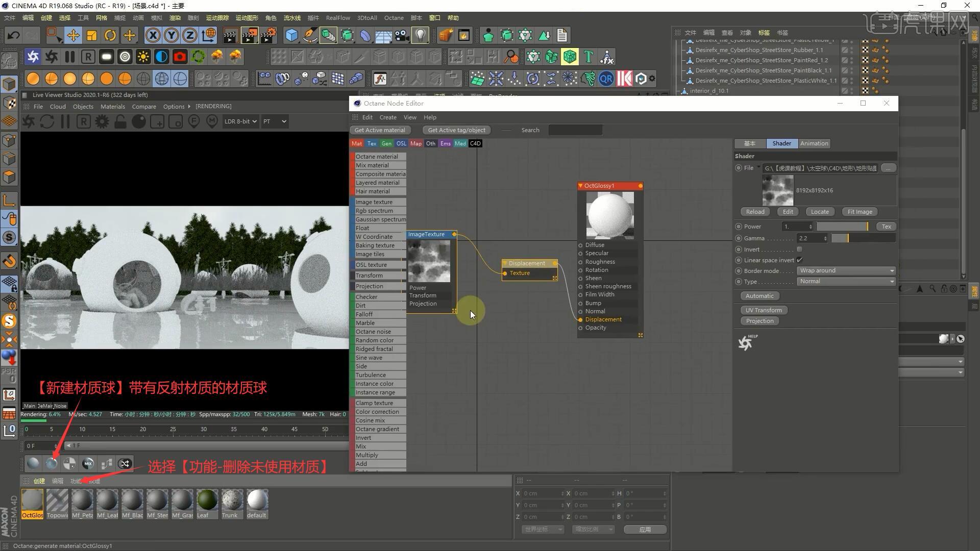Click the Octane sun light icon
The image size is (980, 551).
[x=143, y=57]
